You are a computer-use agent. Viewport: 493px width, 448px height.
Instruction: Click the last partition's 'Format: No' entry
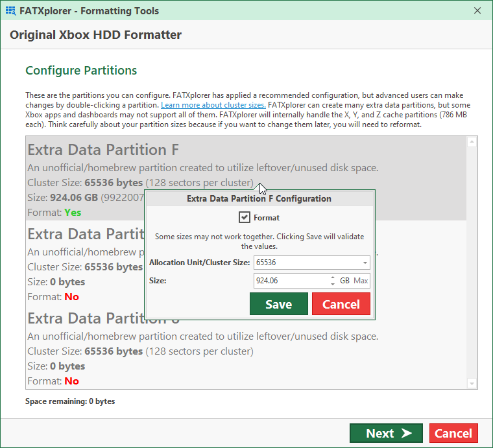53,381
